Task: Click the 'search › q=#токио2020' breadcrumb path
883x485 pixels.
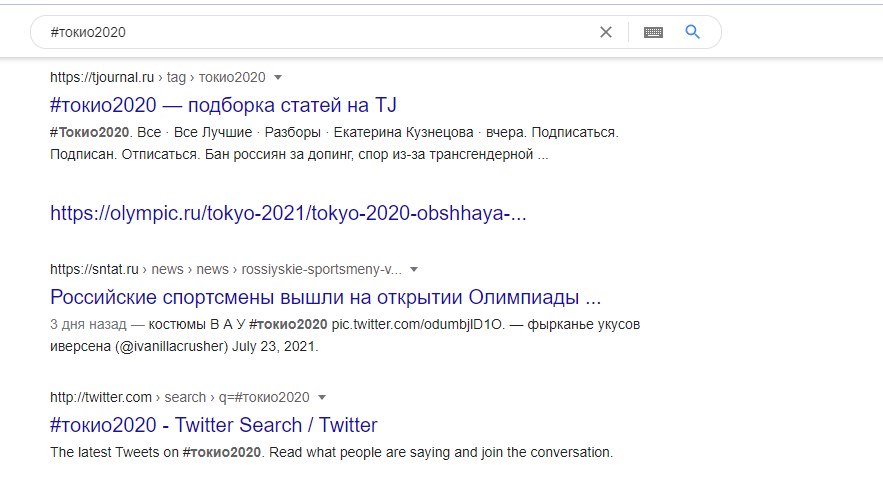Action: tap(237, 397)
